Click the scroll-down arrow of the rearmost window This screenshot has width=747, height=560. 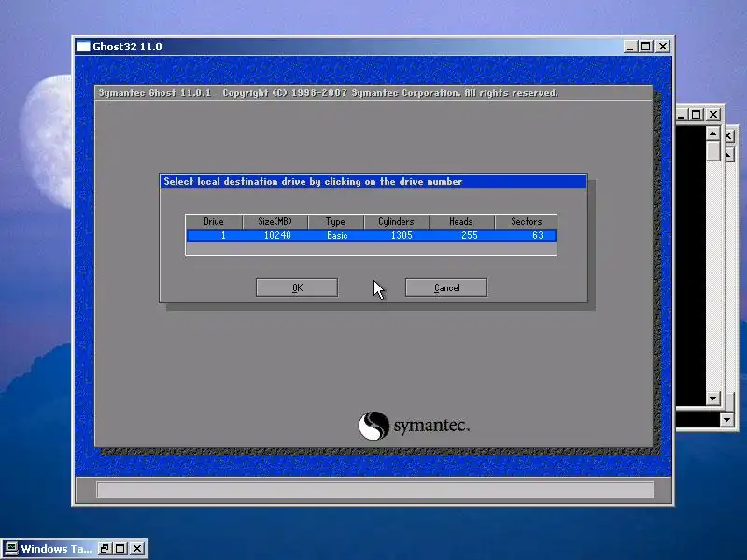(x=727, y=419)
